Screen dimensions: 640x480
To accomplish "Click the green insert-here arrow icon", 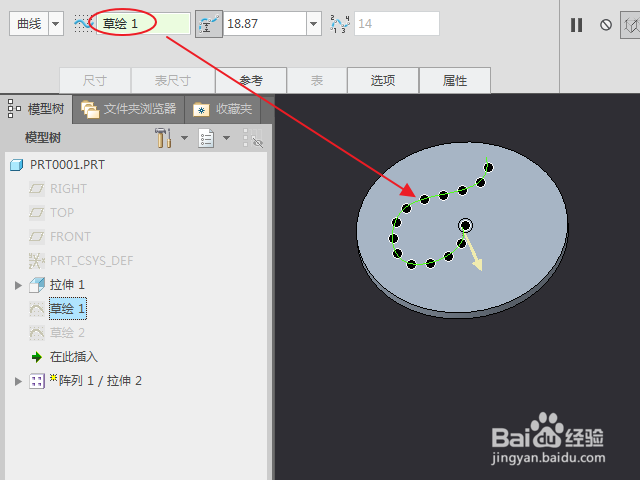I will point(37,357).
